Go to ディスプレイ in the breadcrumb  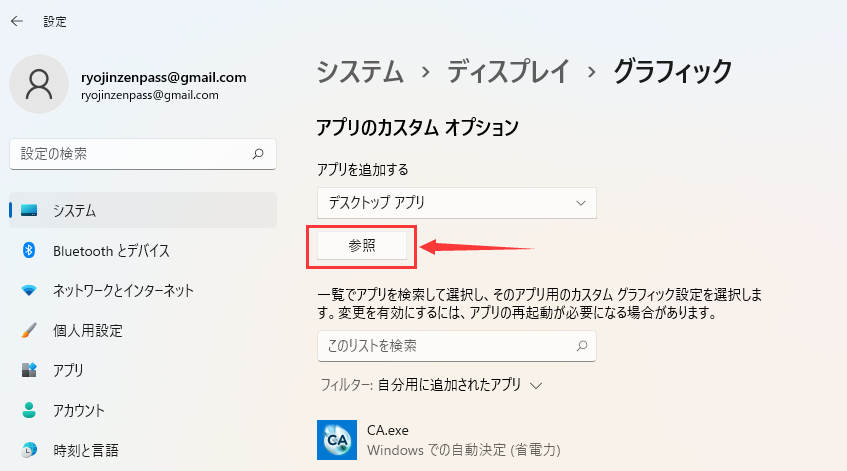508,71
